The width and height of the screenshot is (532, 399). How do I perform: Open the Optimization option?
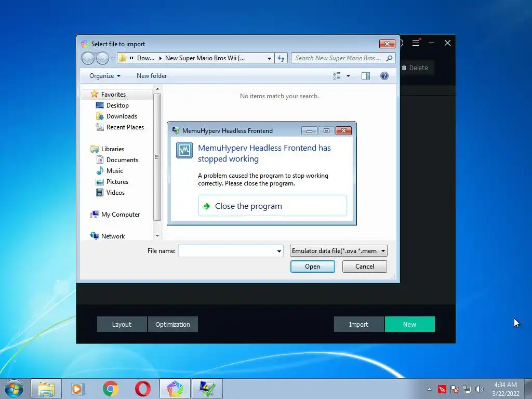click(172, 324)
